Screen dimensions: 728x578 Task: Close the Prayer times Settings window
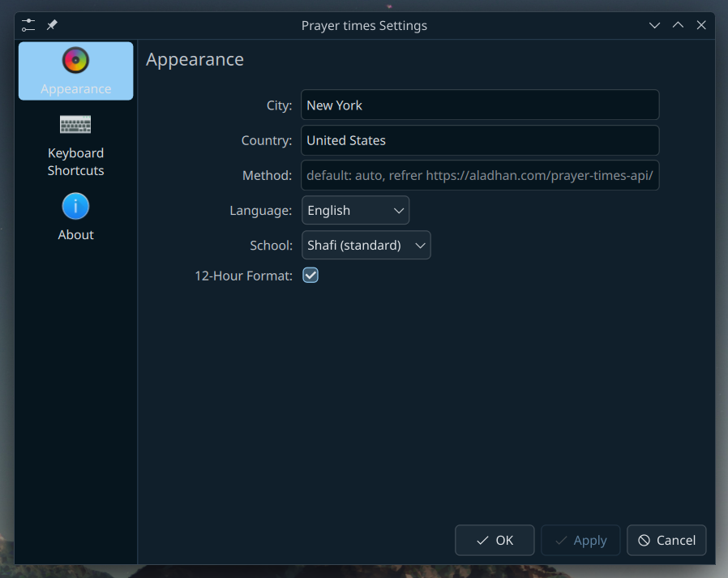coord(701,25)
